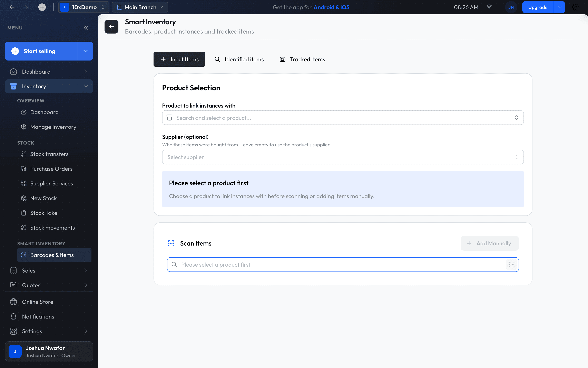Click the JN user avatar
This screenshot has width=588, height=368.
pyautogui.click(x=511, y=7)
